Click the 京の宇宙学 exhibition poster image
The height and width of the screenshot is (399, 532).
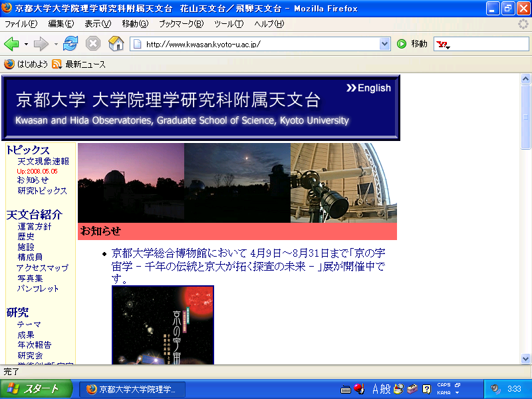point(163,325)
